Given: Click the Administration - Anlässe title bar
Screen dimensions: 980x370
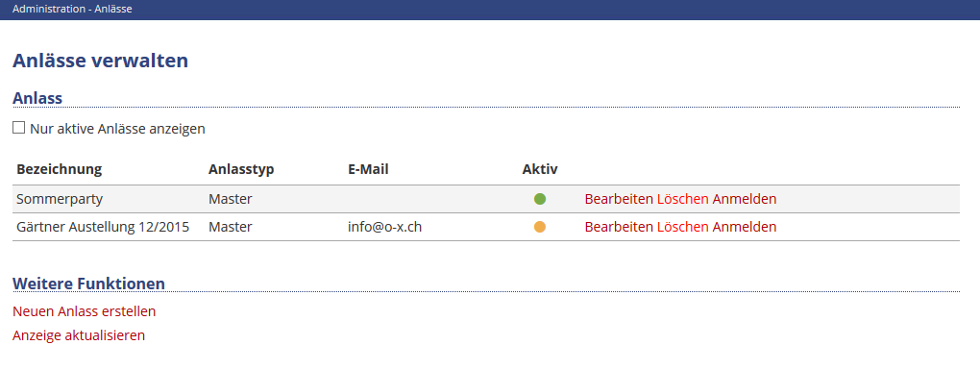Looking at the screenshot, I should [490, 10].
